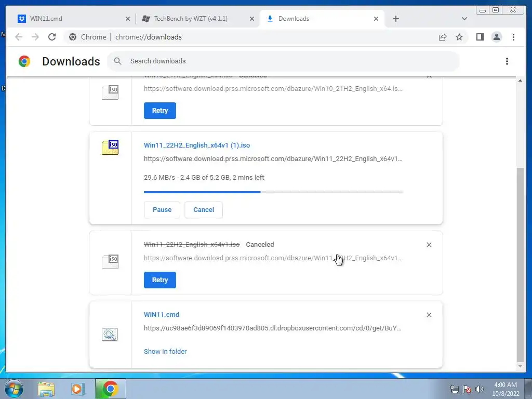532x399 pixels.
Task: Share this page icon
Action: click(443, 37)
